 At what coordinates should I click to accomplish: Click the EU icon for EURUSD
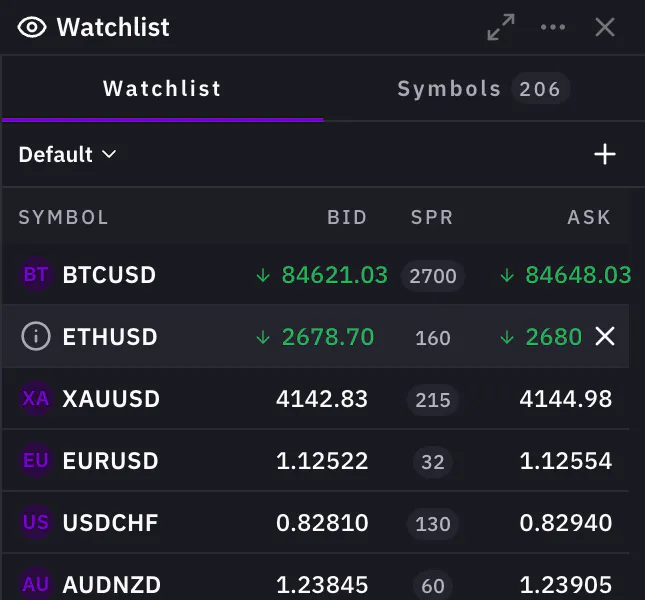[36, 460]
